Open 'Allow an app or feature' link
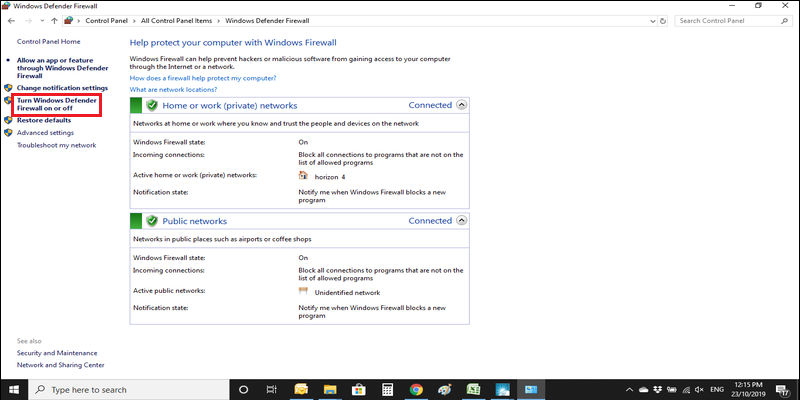The height and width of the screenshot is (400, 800). (x=62, y=68)
